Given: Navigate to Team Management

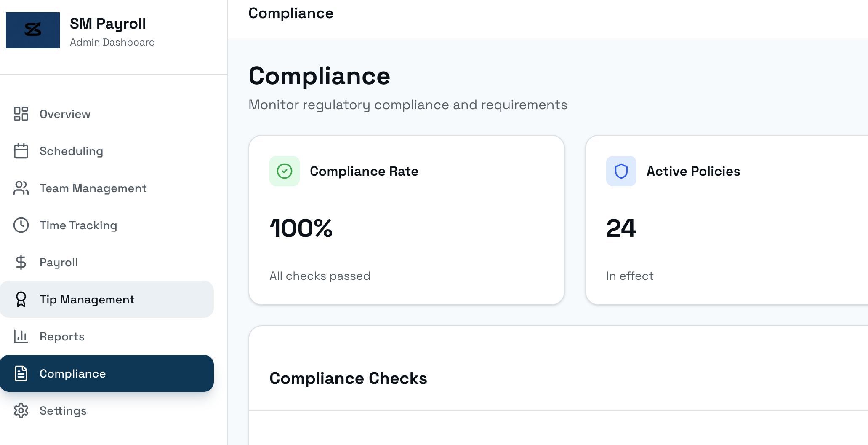Looking at the screenshot, I should (93, 188).
